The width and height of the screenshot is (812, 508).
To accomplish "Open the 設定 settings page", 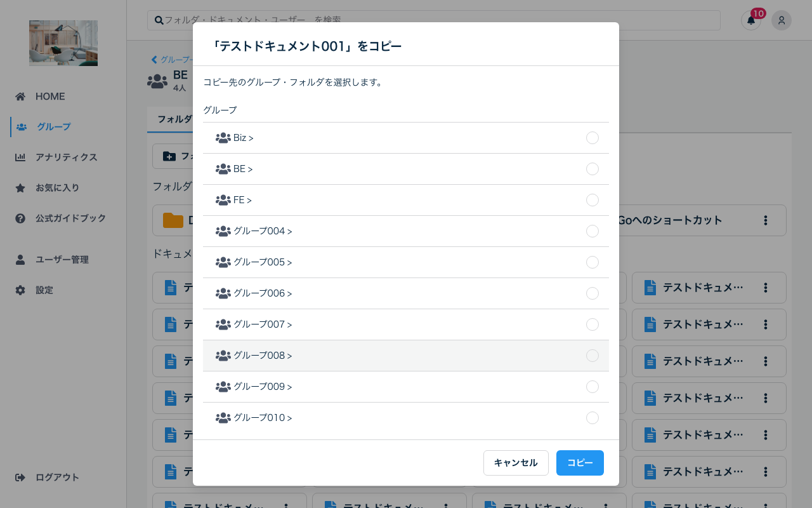I will [x=44, y=290].
